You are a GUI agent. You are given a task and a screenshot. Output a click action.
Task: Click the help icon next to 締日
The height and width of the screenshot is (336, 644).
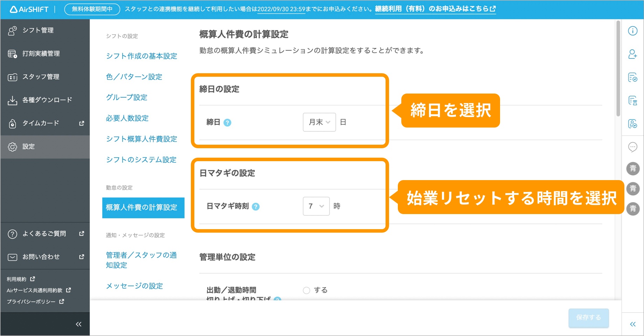click(227, 123)
